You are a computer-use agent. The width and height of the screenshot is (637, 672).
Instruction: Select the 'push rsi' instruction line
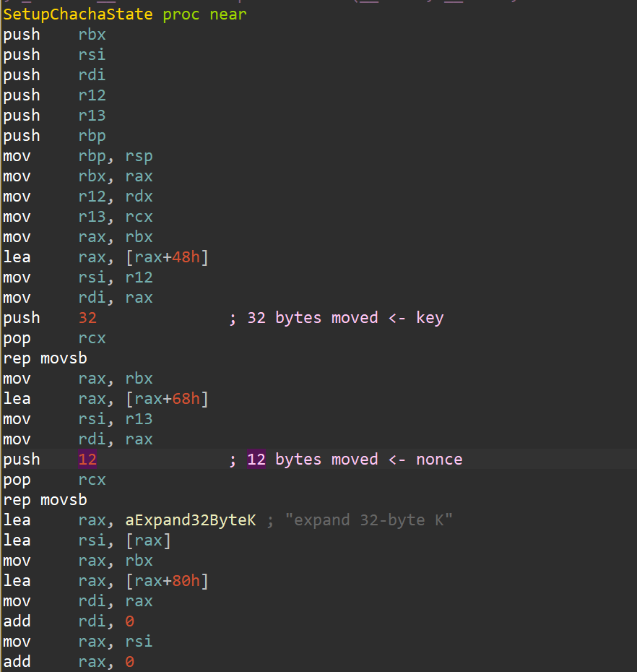click(54, 54)
